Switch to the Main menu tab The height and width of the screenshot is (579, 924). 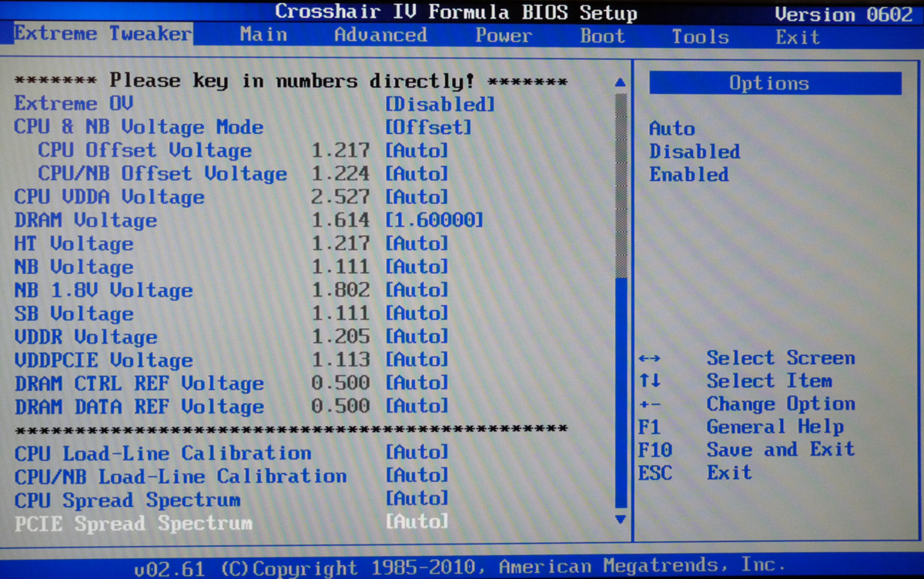coord(263,35)
